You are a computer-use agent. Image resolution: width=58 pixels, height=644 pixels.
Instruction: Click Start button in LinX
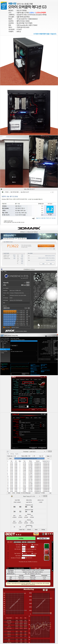pos(10,458)
